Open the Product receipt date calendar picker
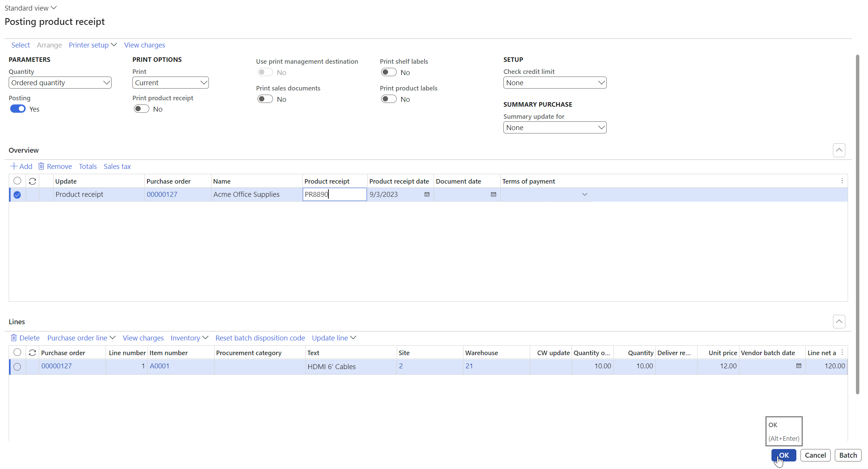The image size is (868, 469). coord(426,195)
